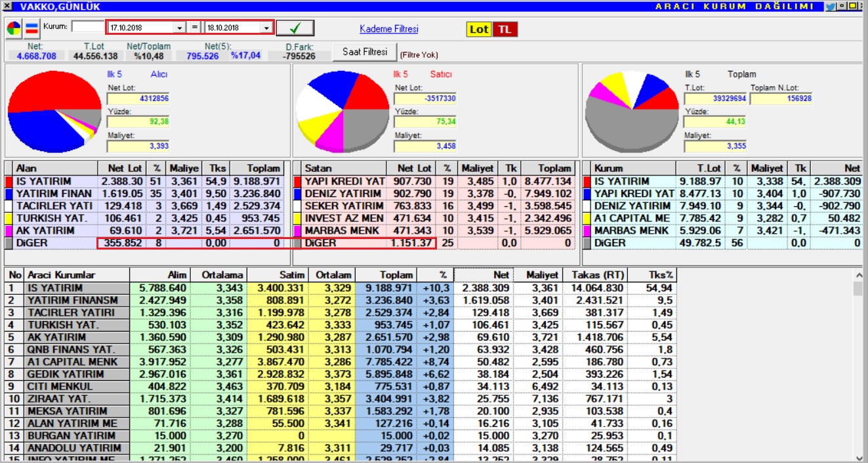
Task: Click the blue and red bars view icon
Action: (31, 28)
